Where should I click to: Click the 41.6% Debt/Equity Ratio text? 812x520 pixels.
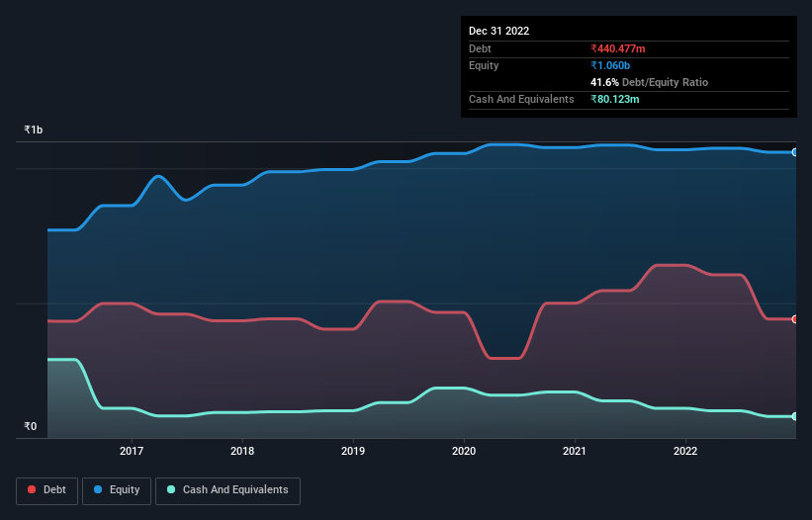coord(650,82)
